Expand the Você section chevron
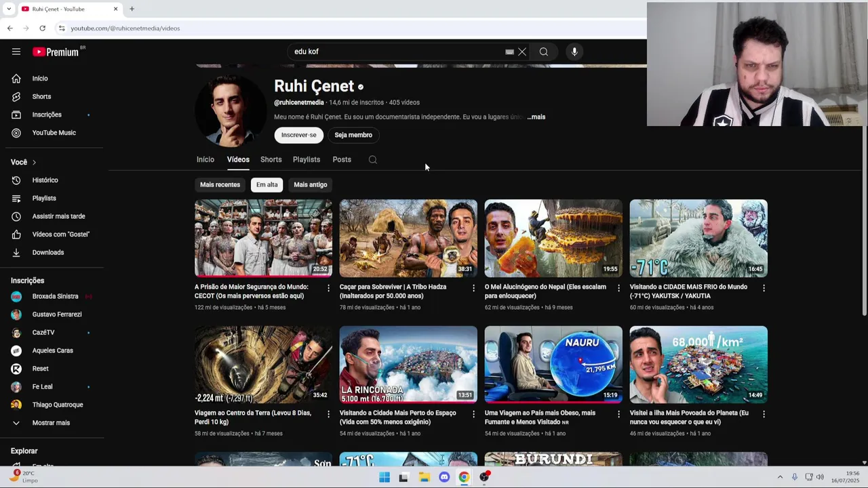The height and width of the screenshot is (488, 868). click(34, 163)
